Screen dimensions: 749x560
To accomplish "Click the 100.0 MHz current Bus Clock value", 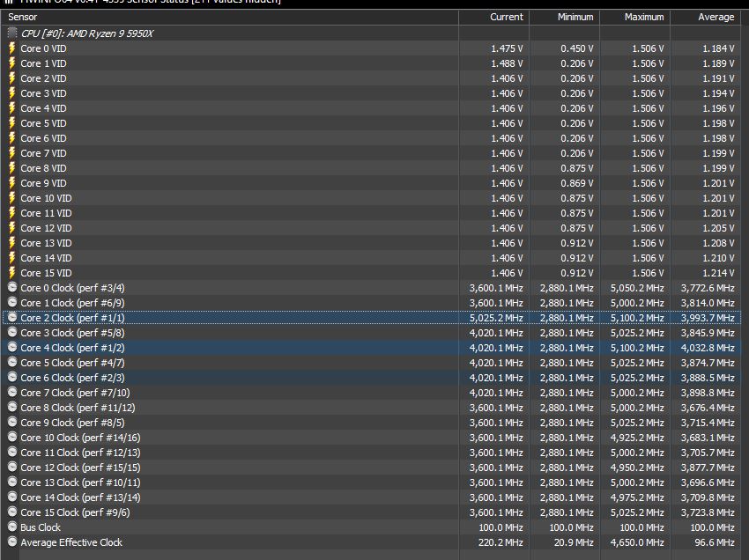I will (x=501, y=527).
